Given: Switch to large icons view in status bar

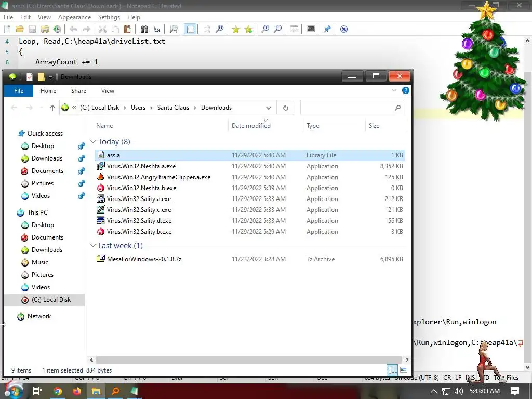Looking at the screenshot, I should pos(404,370).
